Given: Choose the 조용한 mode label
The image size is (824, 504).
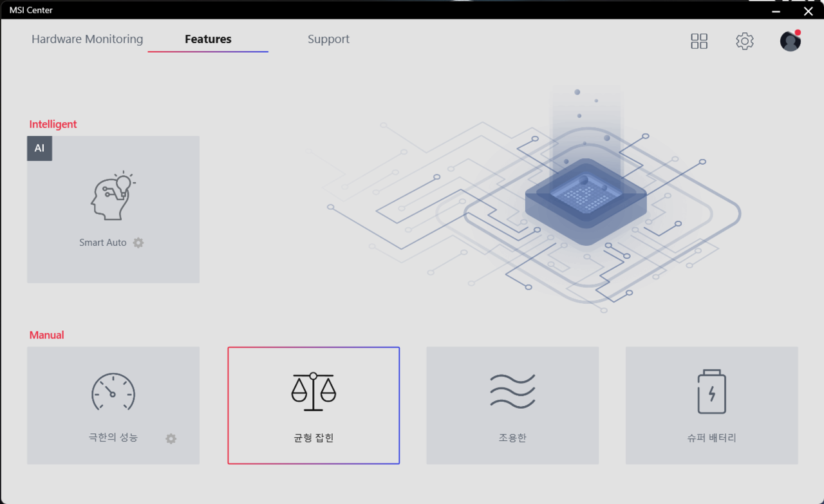Looking at the screenshot, I should coord(512,438).
